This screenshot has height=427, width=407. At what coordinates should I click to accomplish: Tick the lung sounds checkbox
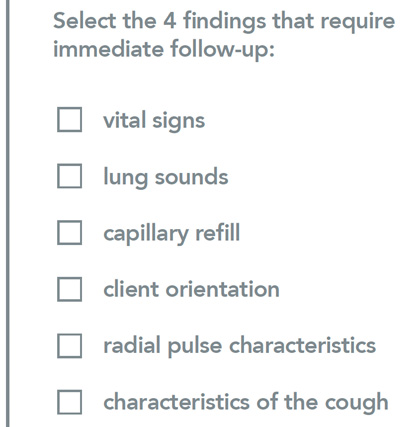69,176
